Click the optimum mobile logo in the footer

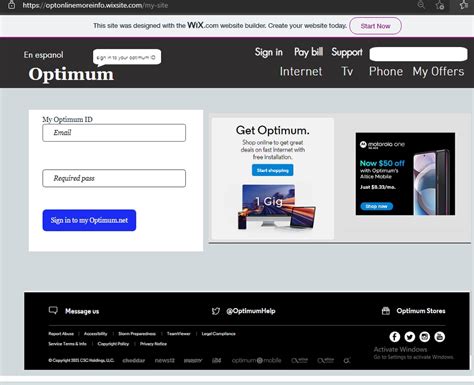click(256, 360)
